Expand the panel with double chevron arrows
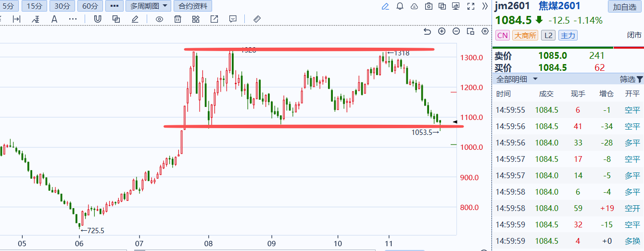This screenshot has width=644, height=251. coord(485,6)
